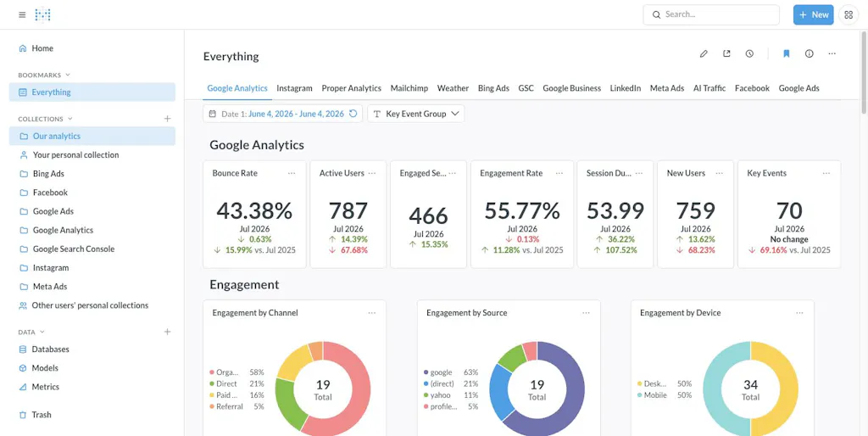This screenshot has width=868, height=436.
Task: Open Bounce Rate card menu
Action: (x=292, y=173)
